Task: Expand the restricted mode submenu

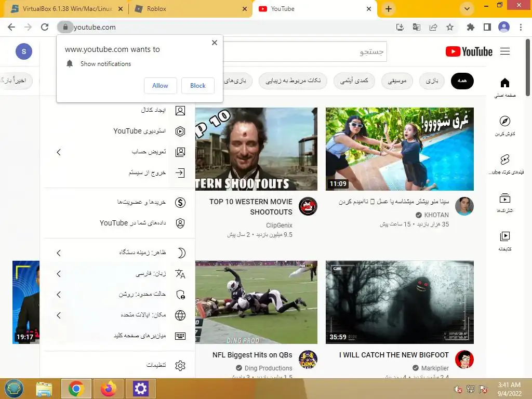Action: (59, 295)
